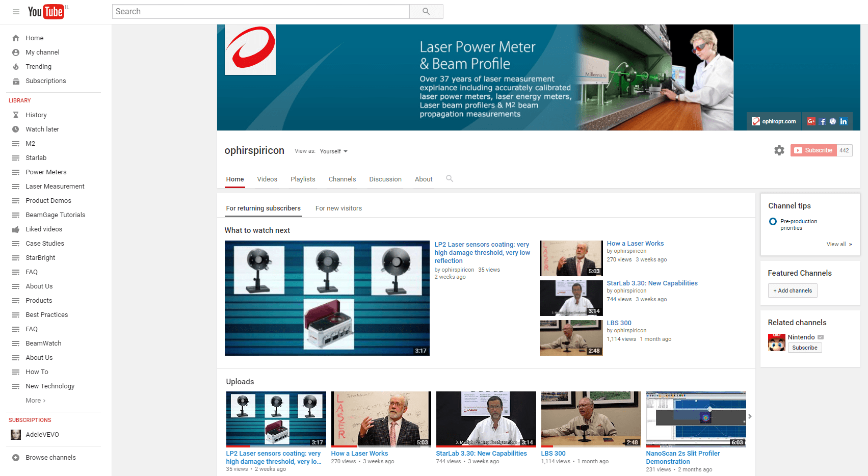Search within the channel using the magnifier
Image resolution: width=868 pixels, height=476 pixels.
coord(450,179)
